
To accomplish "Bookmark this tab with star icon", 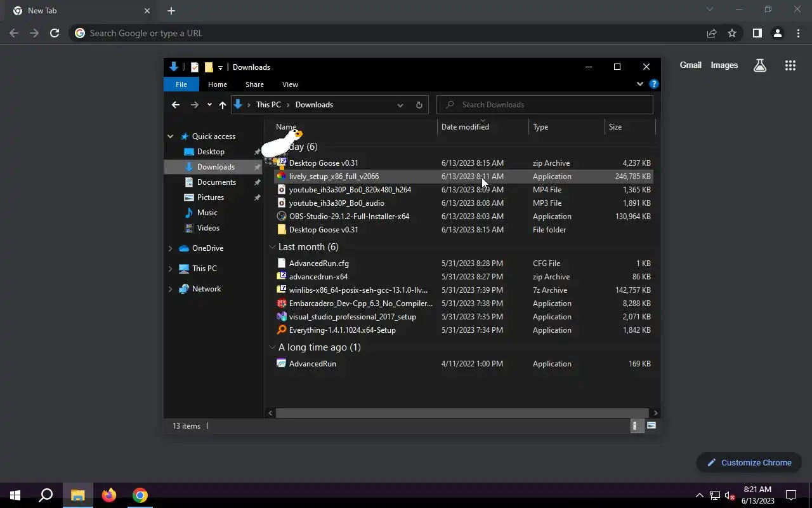I will pyautogui.click(x=732, y=33).
